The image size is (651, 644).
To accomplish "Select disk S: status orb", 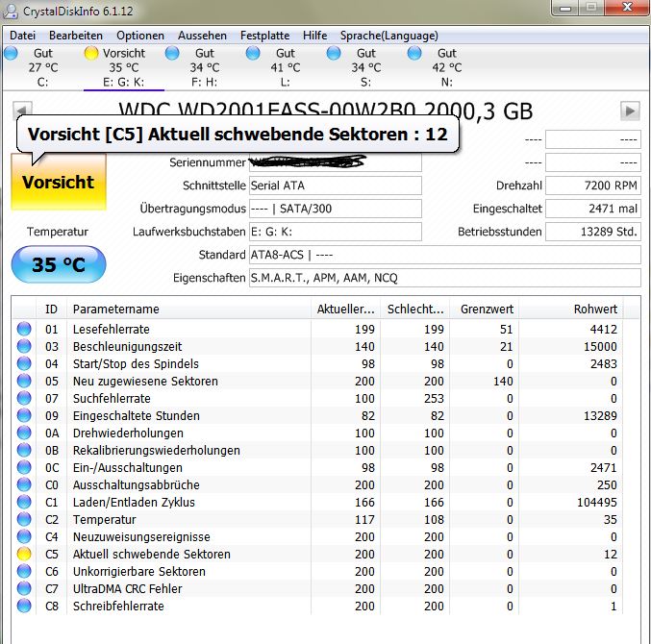I will [334, 53].
